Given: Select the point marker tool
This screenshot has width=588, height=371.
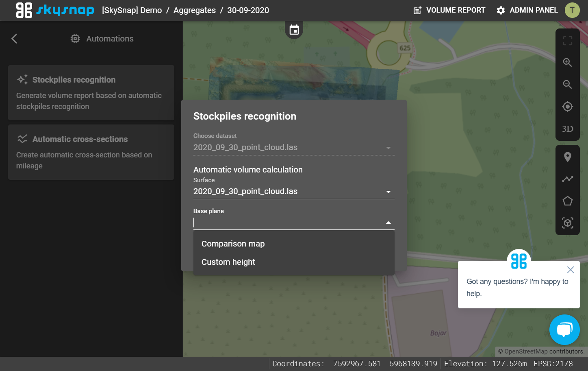Looking at the screenshot, I should point(568,157).
